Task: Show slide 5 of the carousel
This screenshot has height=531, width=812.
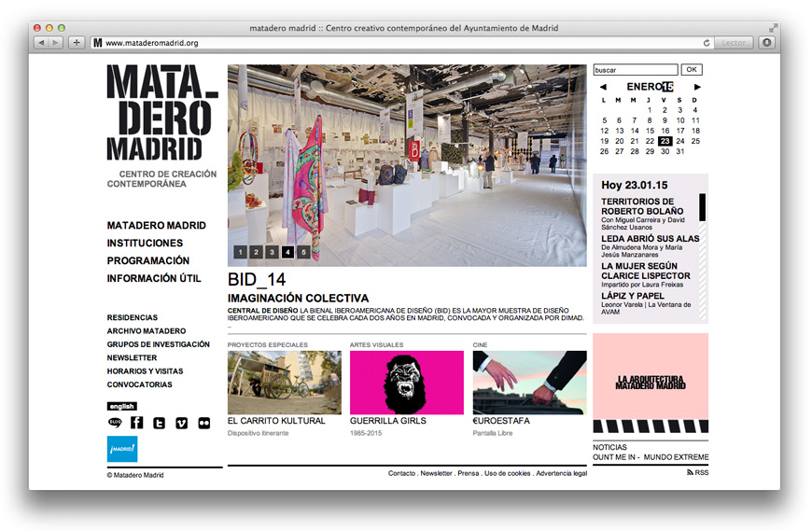Action: tap(303, 252)
